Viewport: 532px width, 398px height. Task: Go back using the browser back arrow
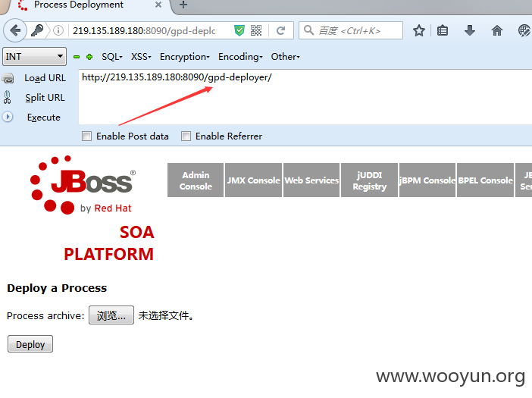pos(15,30)
